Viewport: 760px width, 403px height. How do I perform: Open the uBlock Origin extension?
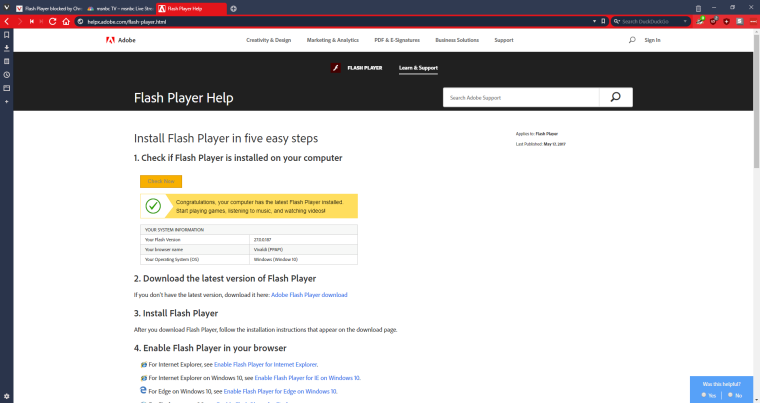713,21
